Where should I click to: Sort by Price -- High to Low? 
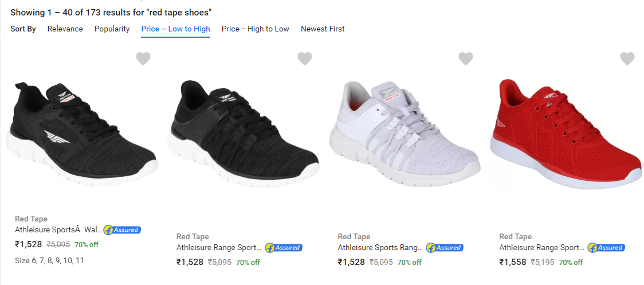point(256,29)
